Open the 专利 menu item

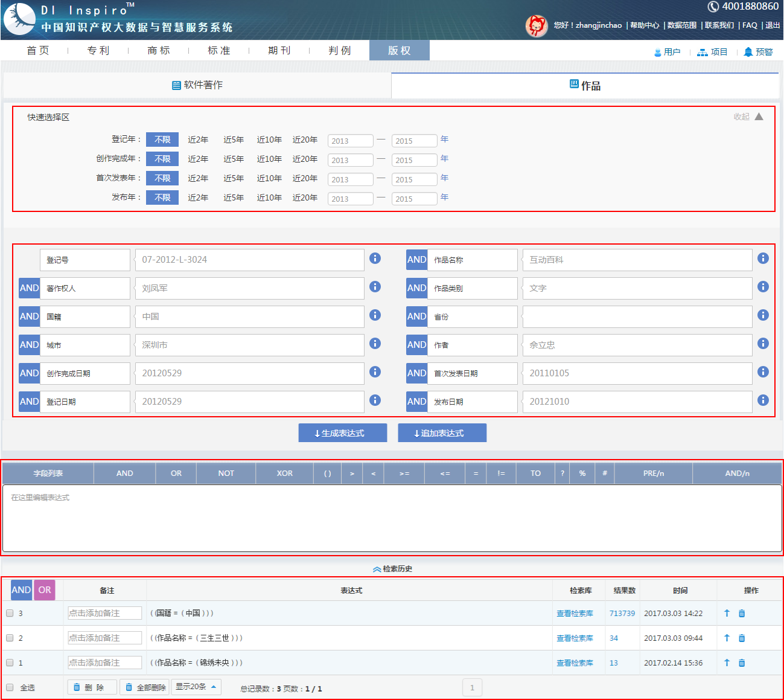(x=98, y=51)
